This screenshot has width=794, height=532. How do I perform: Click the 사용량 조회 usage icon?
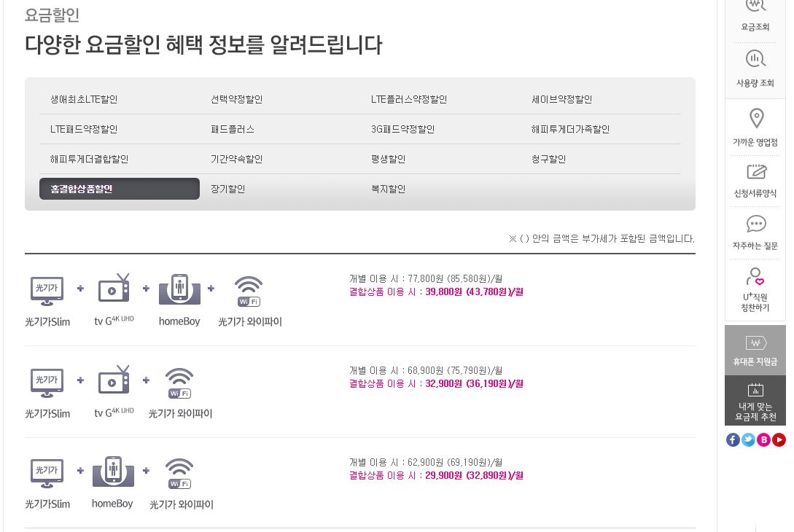point(755,60)
